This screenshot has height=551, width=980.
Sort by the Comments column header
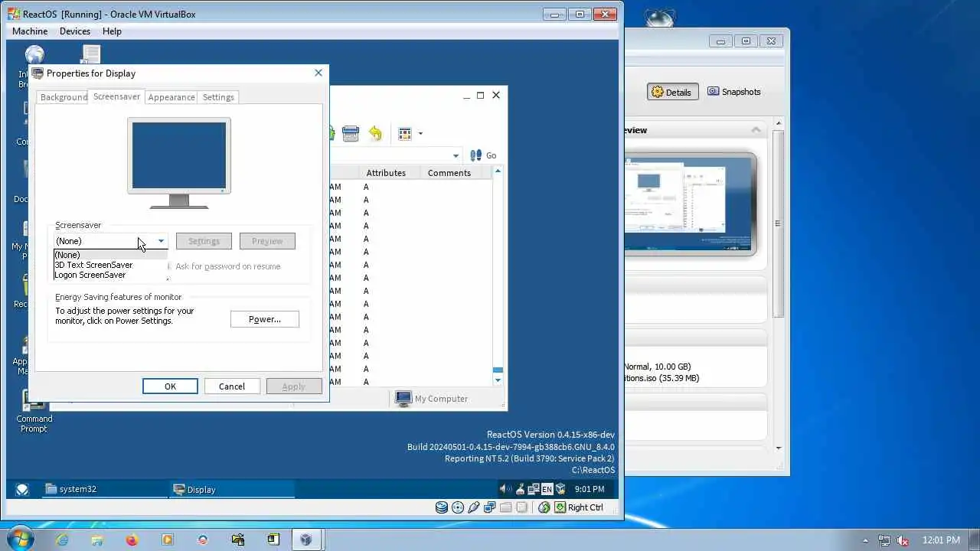pyautogui.click(x=449, y=173)
